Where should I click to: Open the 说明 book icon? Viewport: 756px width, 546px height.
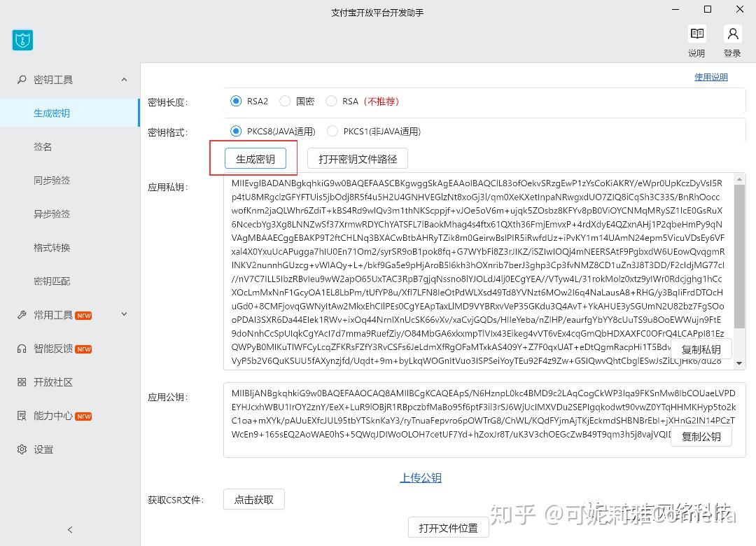pos(696,34)
